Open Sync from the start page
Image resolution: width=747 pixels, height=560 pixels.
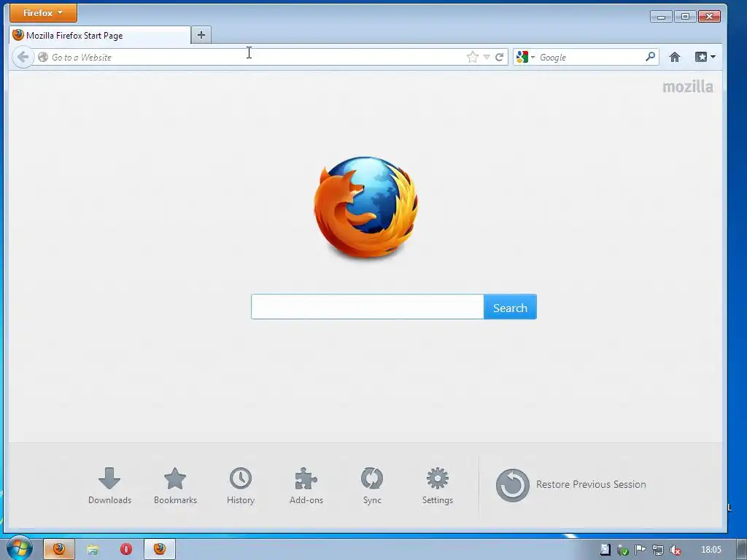372,486
